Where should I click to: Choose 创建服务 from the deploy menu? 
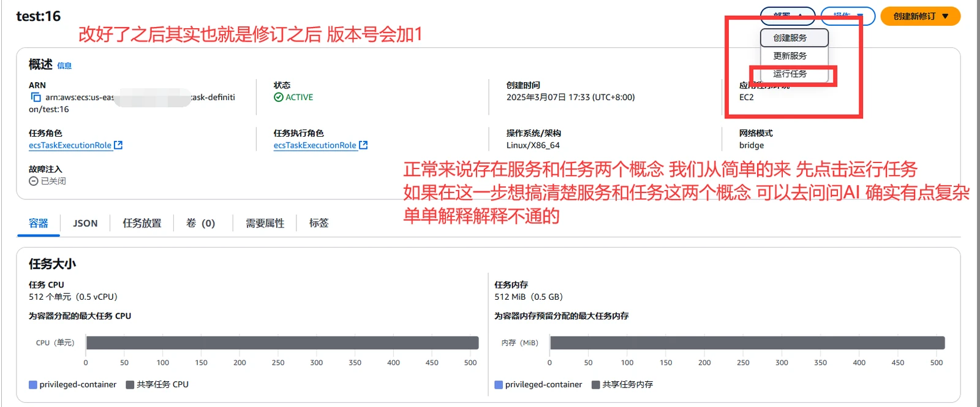(x=794, y=38)
